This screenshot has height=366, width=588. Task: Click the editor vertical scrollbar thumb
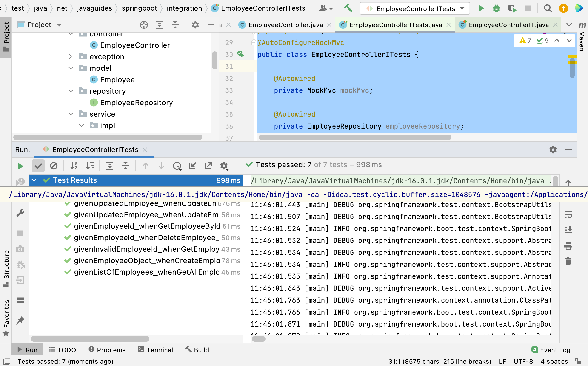tap(572, 68)
